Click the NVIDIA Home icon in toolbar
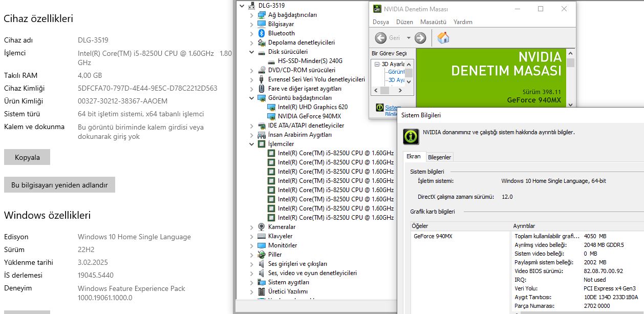This screenshot has height=314, width=644. 444,38
